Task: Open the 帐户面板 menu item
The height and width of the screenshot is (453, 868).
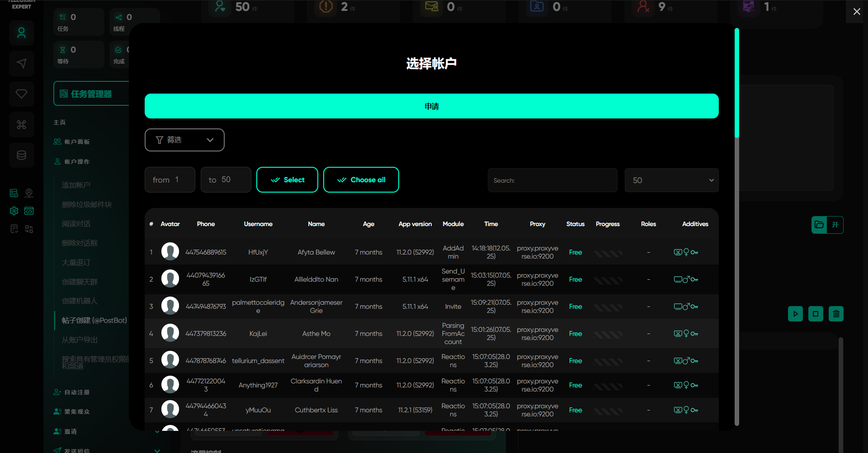Action: (x=77, y=142)
